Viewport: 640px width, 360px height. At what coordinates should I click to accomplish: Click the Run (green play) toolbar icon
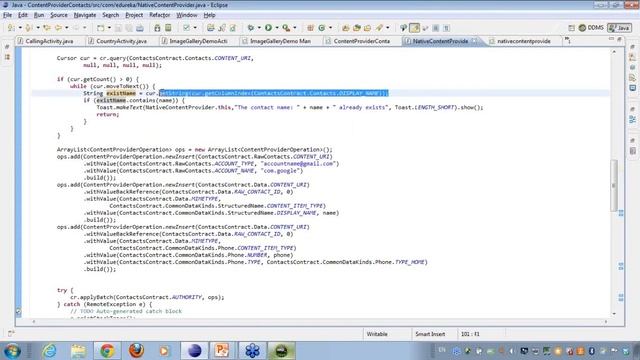(x=268, y=28)
